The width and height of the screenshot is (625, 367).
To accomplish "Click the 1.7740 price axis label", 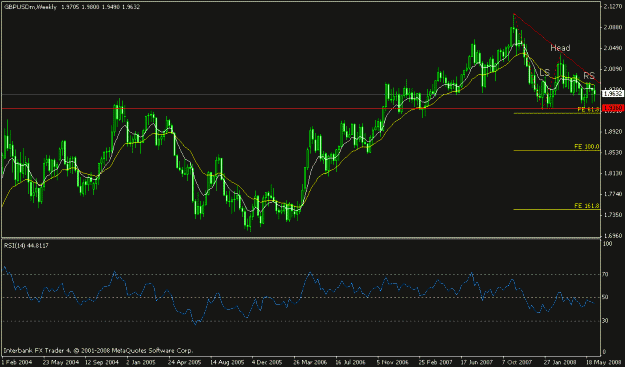I will pyautogui.click(x=613, y=194).
